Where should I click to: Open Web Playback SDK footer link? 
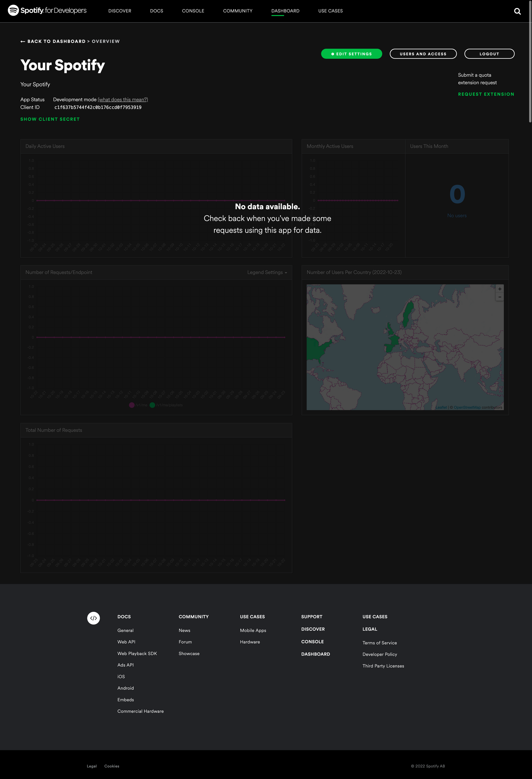click(x=137, y=654)
